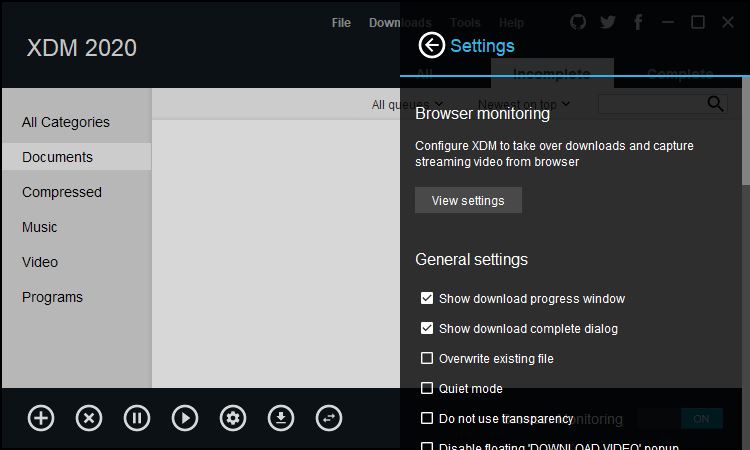Click the settings panel vertical scrollbar

pos(746,131)
